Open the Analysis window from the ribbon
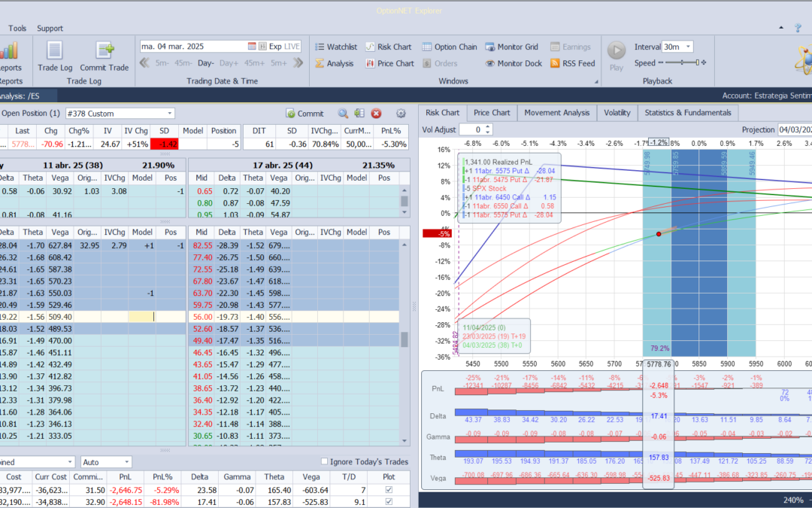The width and height of the screenshot is (812, 508). coord(335,63)
